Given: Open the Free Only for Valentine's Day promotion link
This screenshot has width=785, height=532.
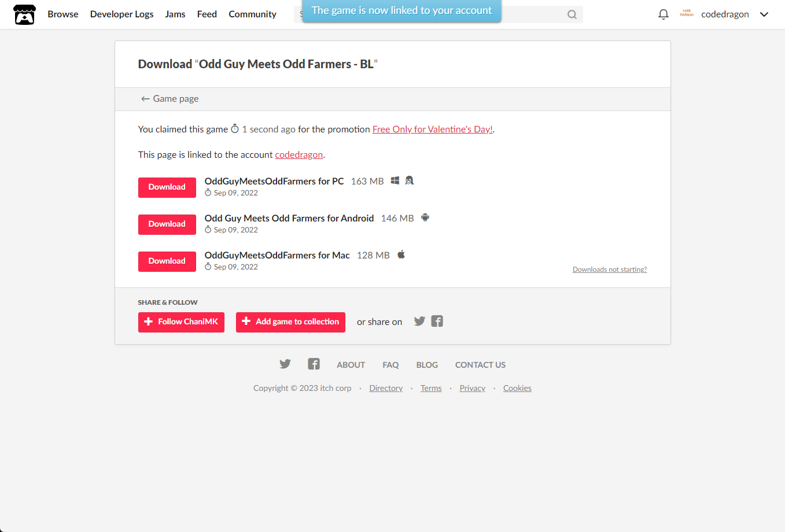Looking at the screenshot, I should click(x=433, y=130).
